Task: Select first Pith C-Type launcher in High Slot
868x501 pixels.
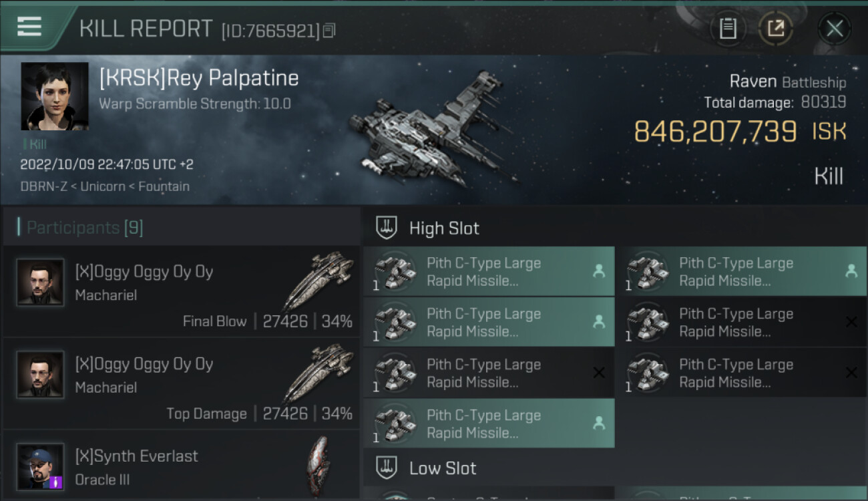Action: point(488,272)
